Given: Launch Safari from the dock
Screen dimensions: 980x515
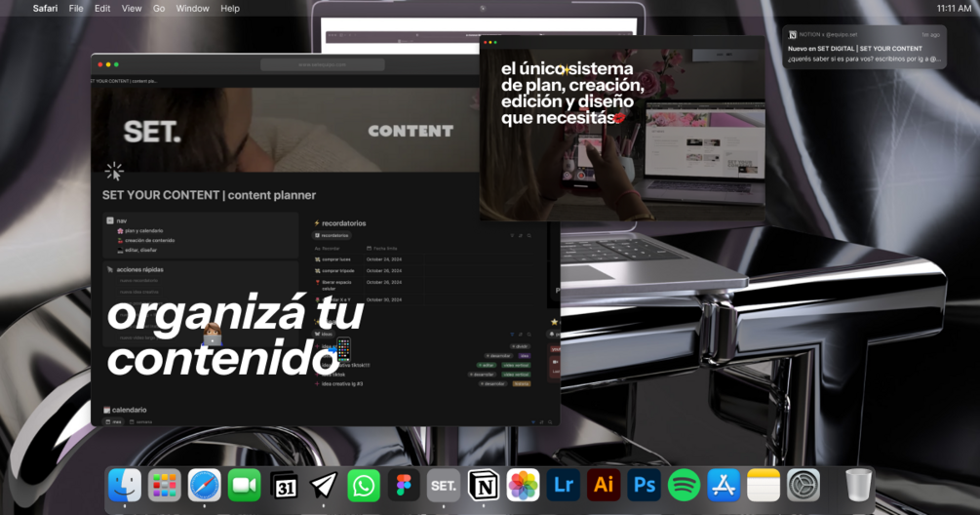Looking at the screenshot, I should click(205, 485).
